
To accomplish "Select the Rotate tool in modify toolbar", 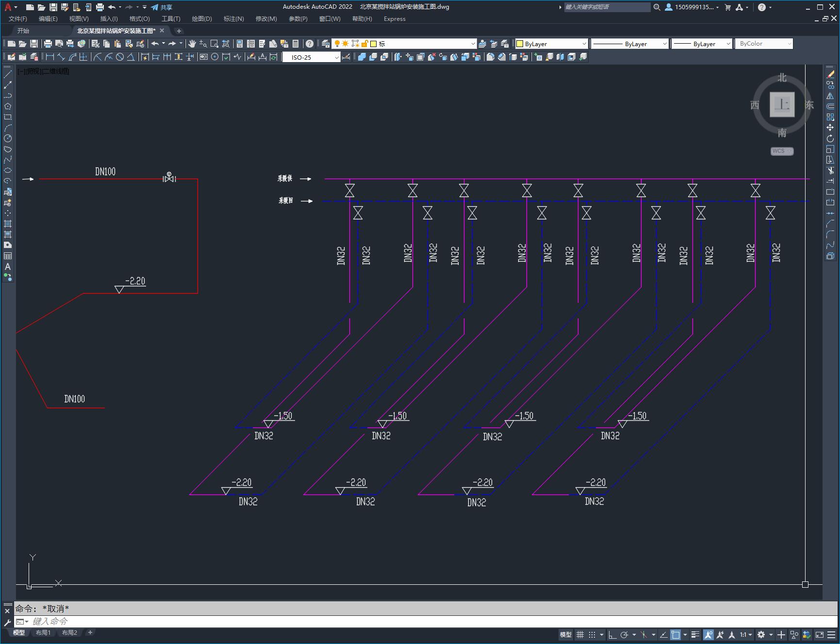I will pyautogui.click(x=830, y=138).
